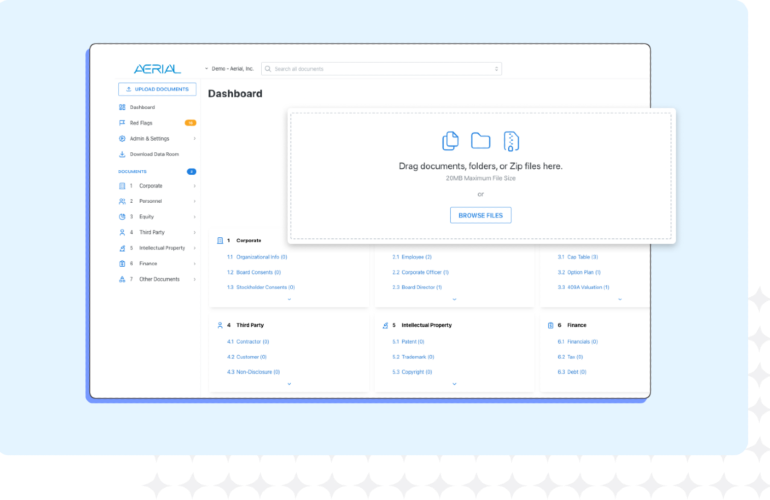
Task: Click the Corporate building icon in sidebar
Action: click(x=122, y=186)
